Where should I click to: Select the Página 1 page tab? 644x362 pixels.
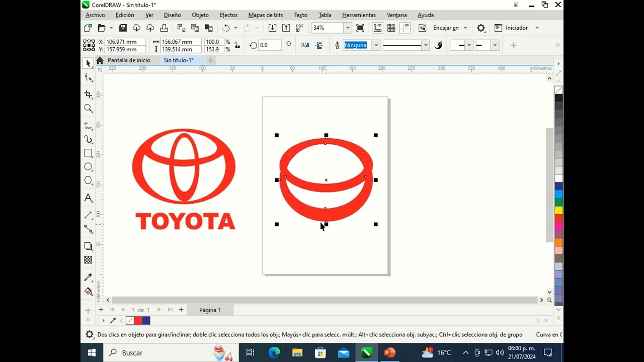point(210,310)
